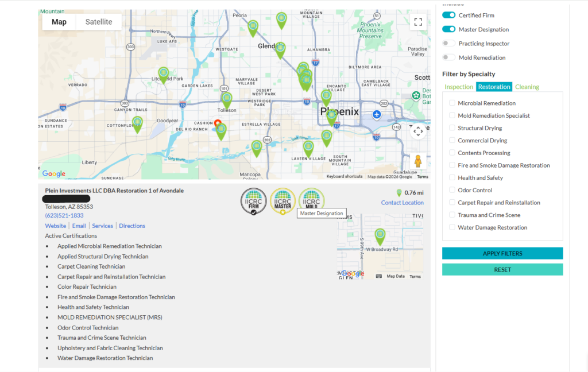The image size is (588, 372).
Task: Check the Health and Safety checkbox
Action: (452, 177)
